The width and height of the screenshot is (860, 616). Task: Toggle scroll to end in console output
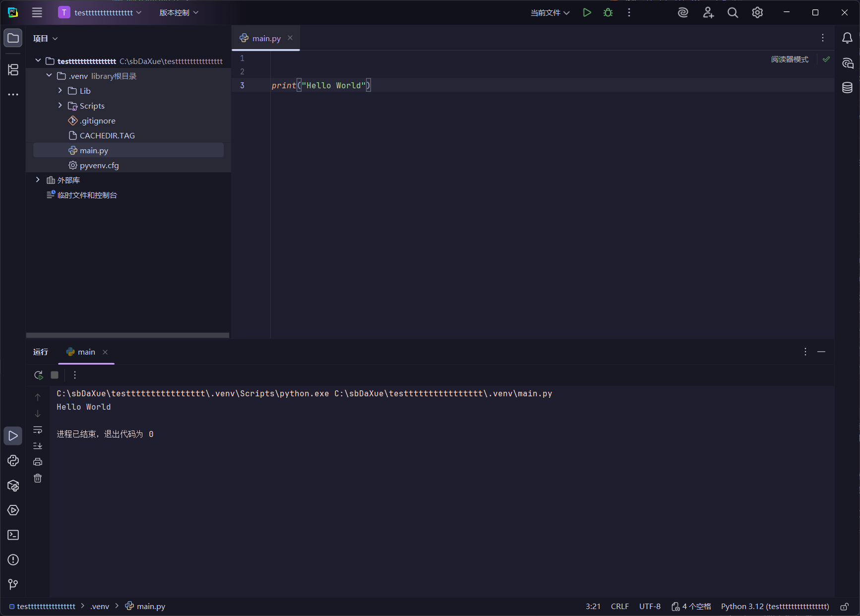click(38, 446)
